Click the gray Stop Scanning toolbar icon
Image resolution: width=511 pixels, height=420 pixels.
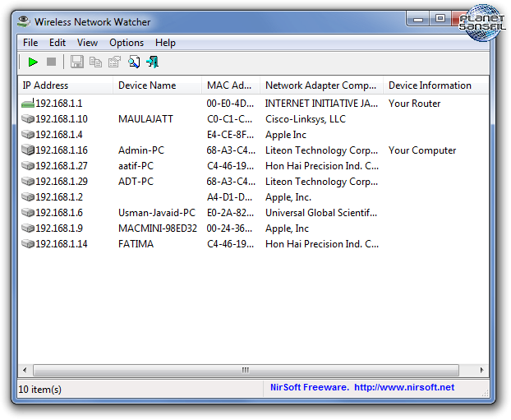(51, 62)
